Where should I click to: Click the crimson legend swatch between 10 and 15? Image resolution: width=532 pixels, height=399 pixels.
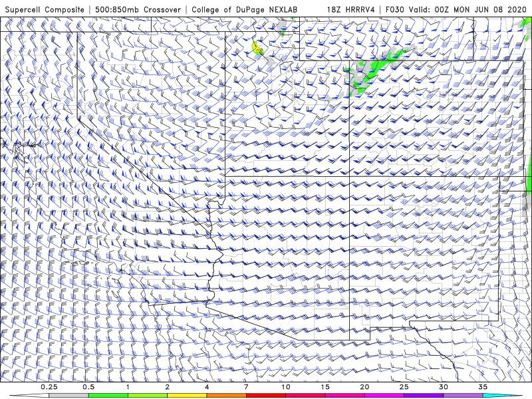pyautogui.click(x=305, y=396)
